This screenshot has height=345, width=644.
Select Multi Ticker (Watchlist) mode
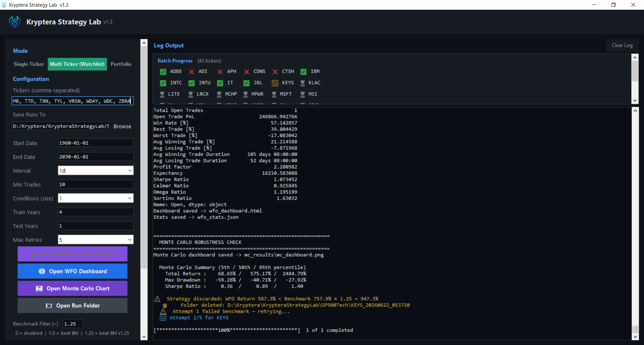(x=77, y=64)
